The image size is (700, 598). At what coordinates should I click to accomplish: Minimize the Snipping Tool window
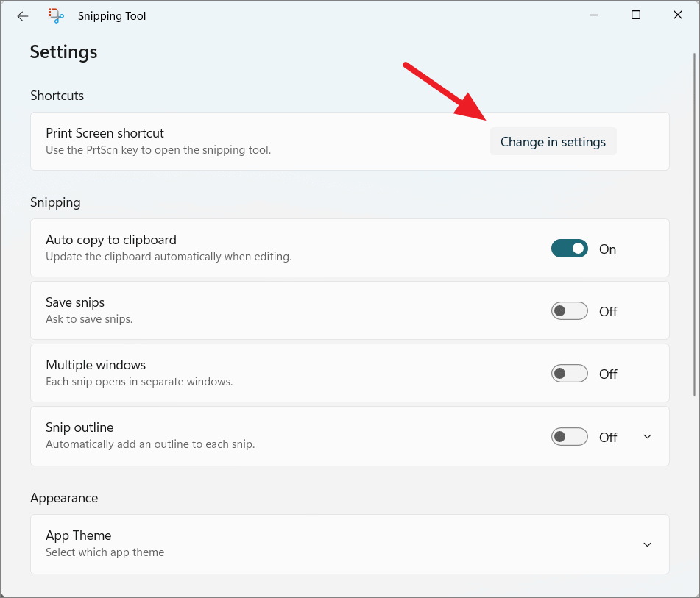[593, 15]
